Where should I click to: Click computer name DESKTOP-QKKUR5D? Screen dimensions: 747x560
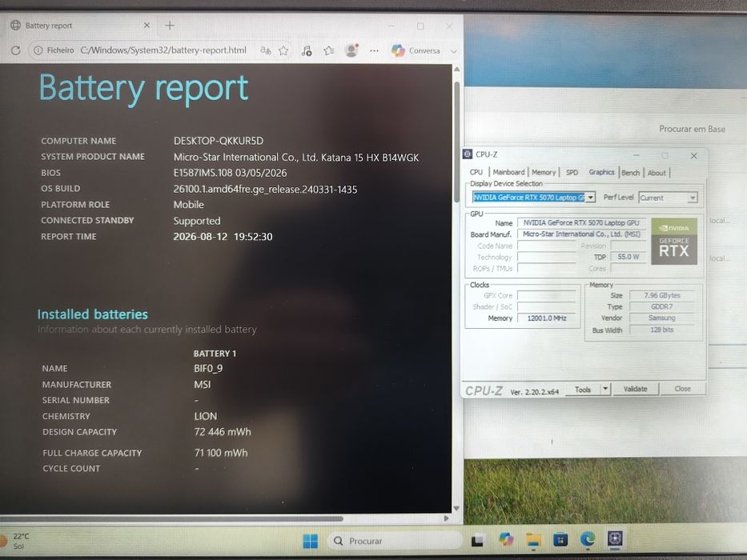[x=219, y=141]
